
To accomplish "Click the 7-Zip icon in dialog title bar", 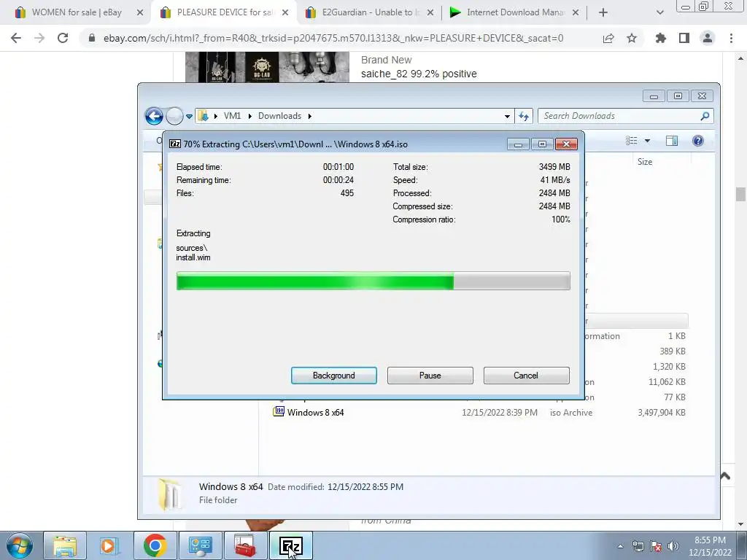I will [x=175, y=144].
